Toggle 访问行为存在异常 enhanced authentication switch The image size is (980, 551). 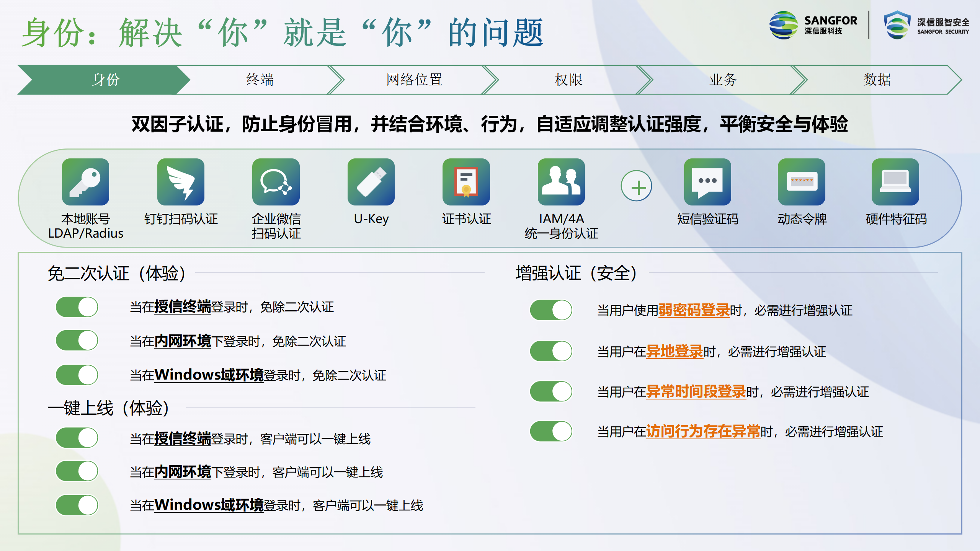coord(551,431)
